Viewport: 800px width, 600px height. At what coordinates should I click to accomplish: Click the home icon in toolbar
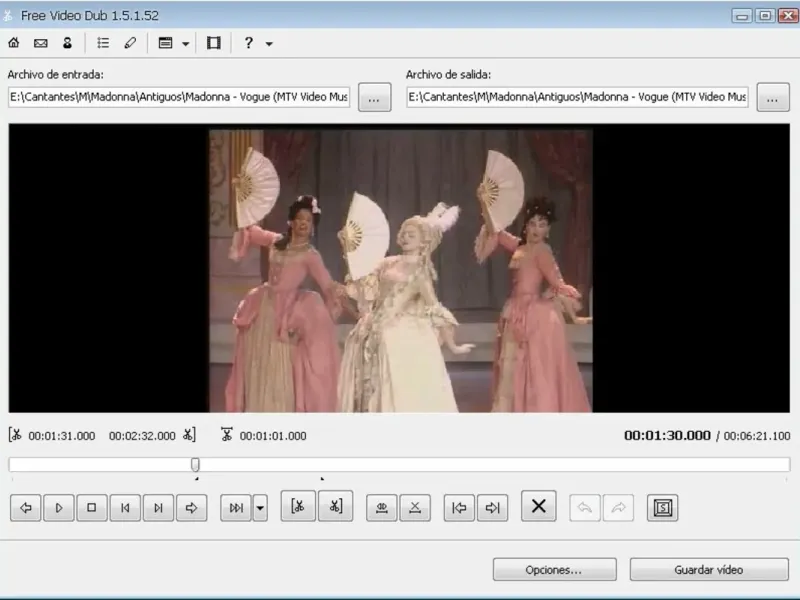[x=14, y=43]
